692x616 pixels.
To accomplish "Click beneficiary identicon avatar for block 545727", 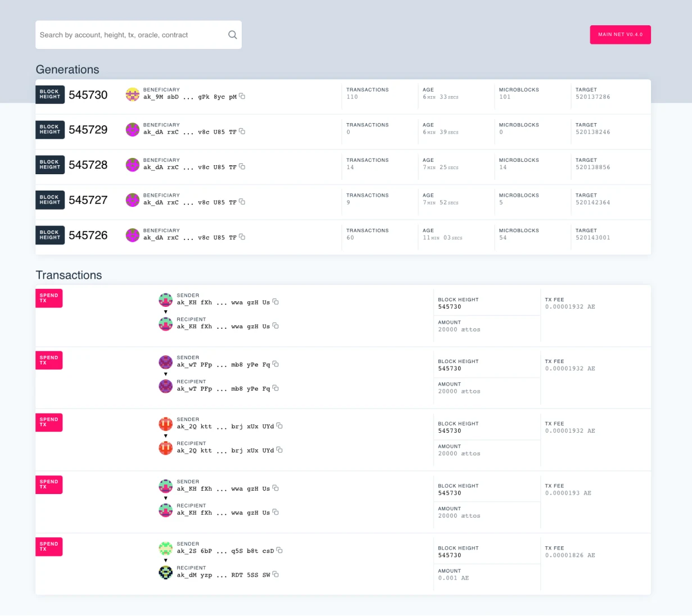I will click(x=133, y=200).
